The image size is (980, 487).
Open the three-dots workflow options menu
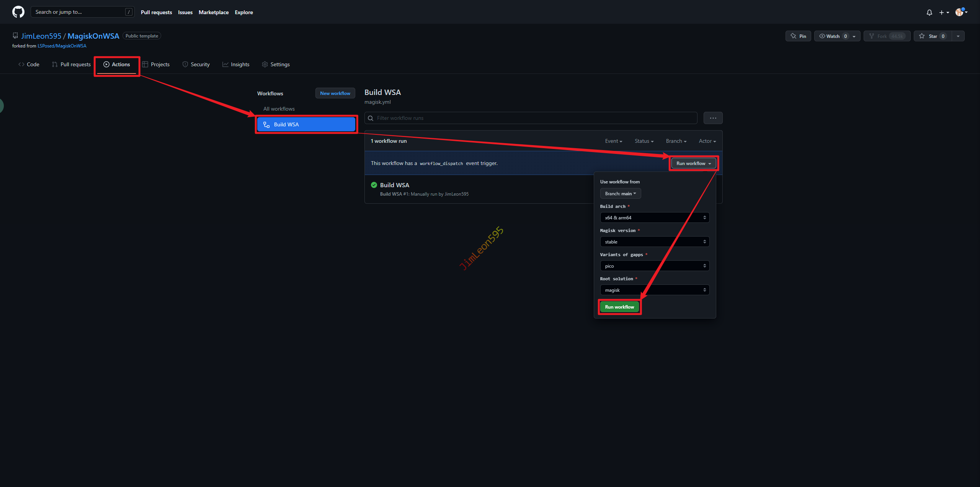click(713, 118)
